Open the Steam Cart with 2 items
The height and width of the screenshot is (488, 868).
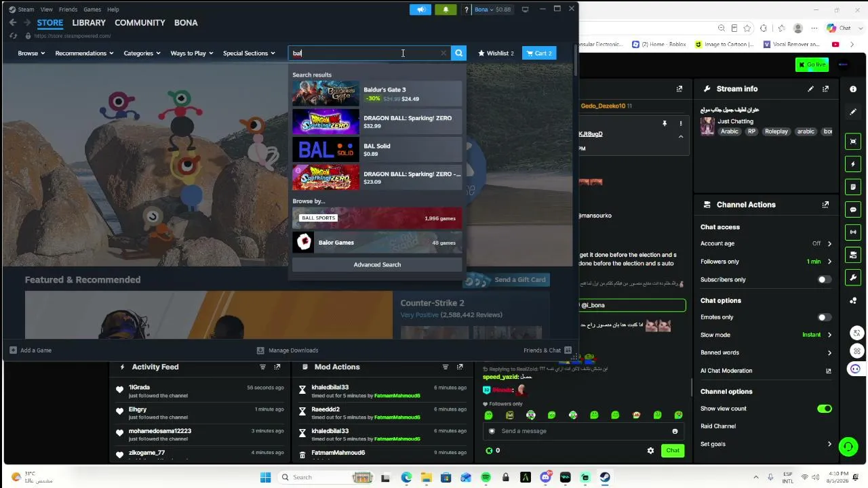click(x=539, y=53)
